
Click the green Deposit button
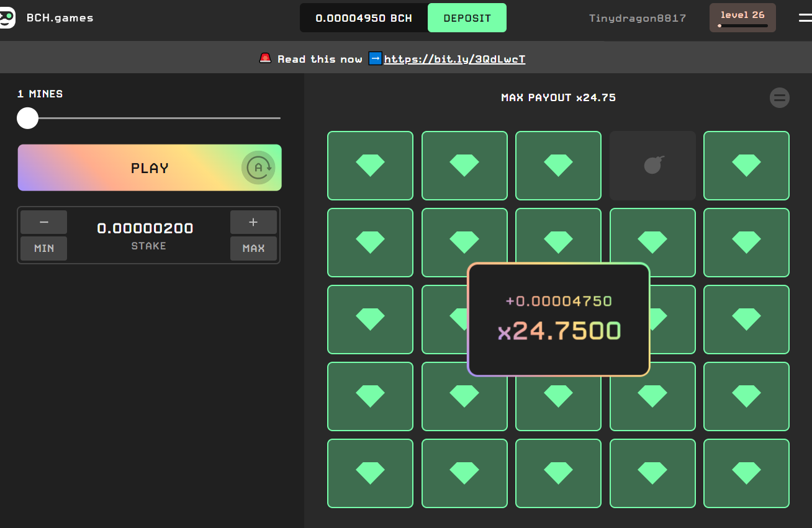click(467, 18)
